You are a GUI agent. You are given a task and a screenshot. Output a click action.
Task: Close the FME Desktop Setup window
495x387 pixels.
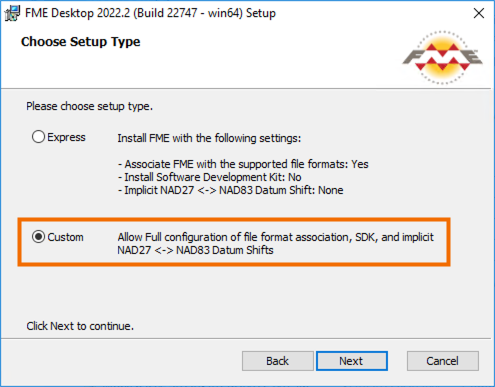479,13
